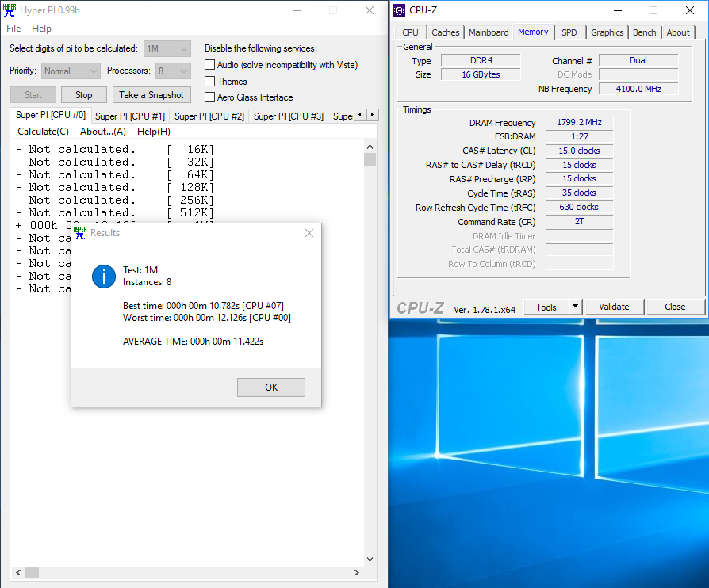Click the blue info icon in Results dialog
The height and width of the screenshot is (588, 709).
click(104, 277)
